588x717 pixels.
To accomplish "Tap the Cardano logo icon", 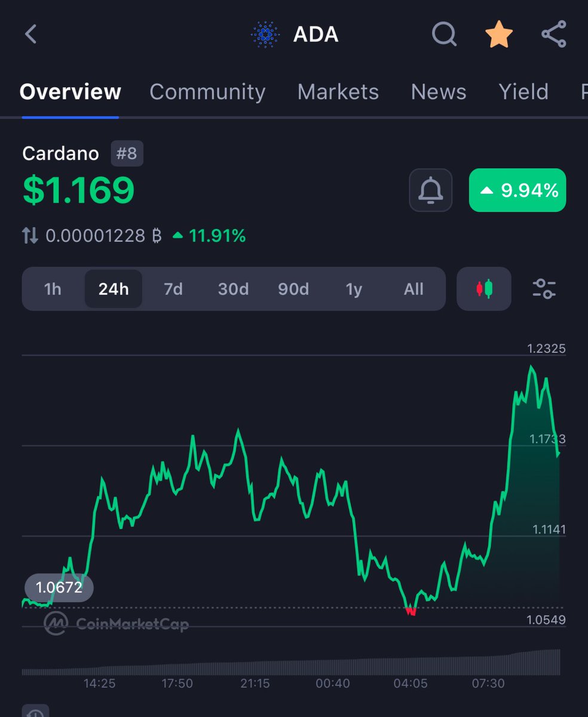I will (265, 35).
